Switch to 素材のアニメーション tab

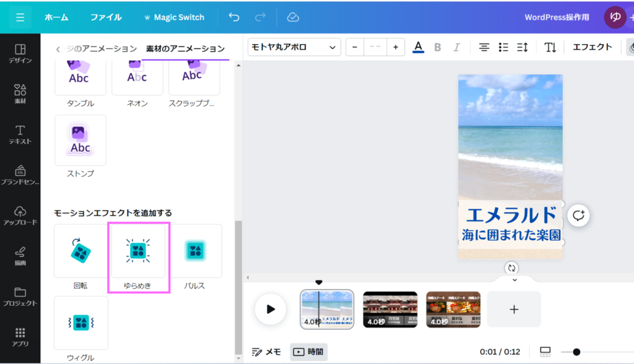click(x=185, y=48)
